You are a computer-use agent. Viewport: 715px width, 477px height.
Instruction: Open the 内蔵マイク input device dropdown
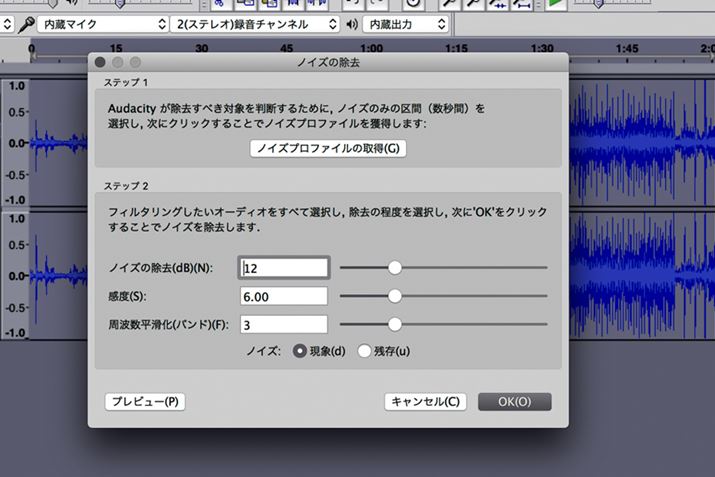tap(100, 23)
